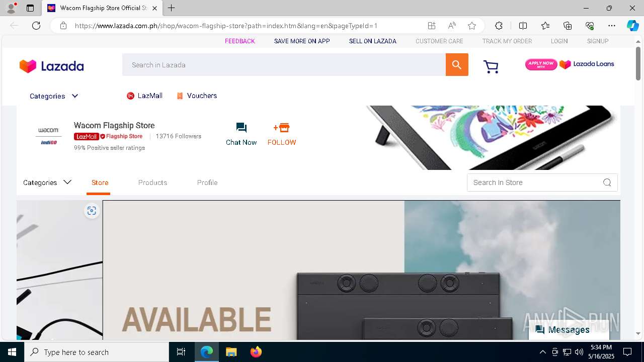This screenshot has height=362, width=644.
Task: Launch Firefox from taskbar
Action: [256, 352]
